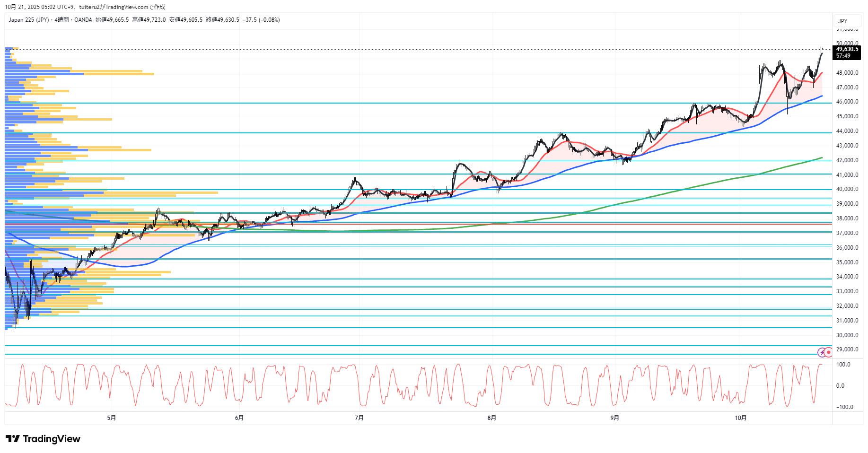The width and height of the screenshot is (868, 453).
Task: Click the 7月 label on time axis
Action: pos(359,418)
